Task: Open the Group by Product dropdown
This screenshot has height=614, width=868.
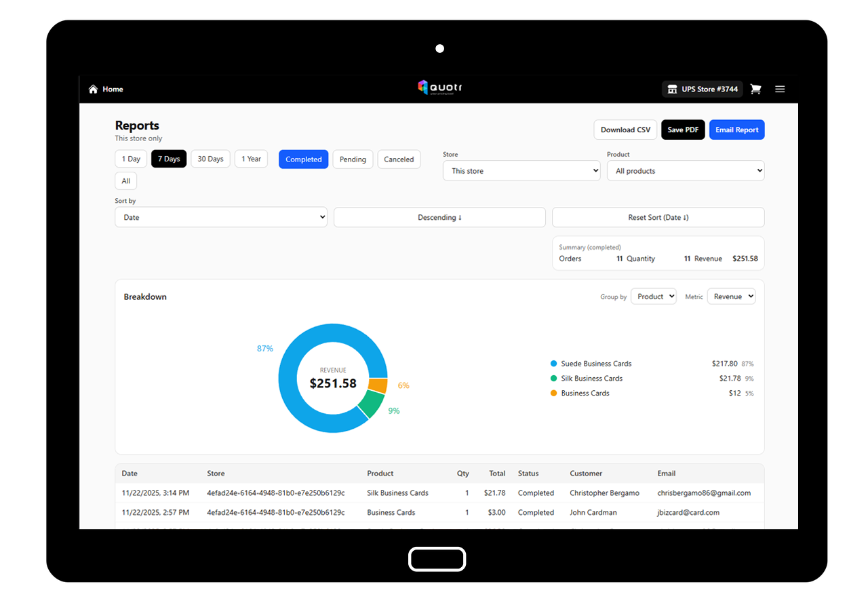Action: [653, 296]
